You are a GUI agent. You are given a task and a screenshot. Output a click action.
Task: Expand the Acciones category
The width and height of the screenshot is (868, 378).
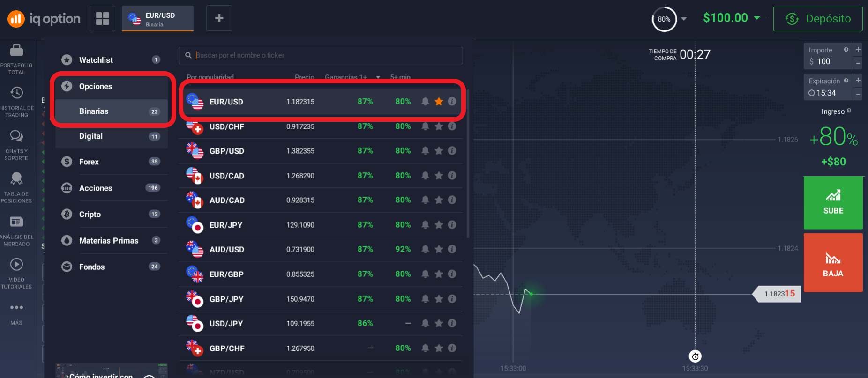click(112, 188)
